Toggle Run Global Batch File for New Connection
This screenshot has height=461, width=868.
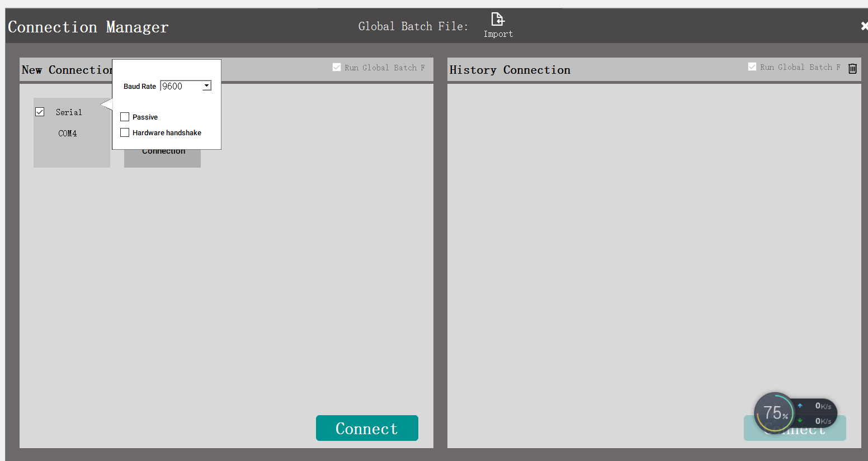coord(337,66)
